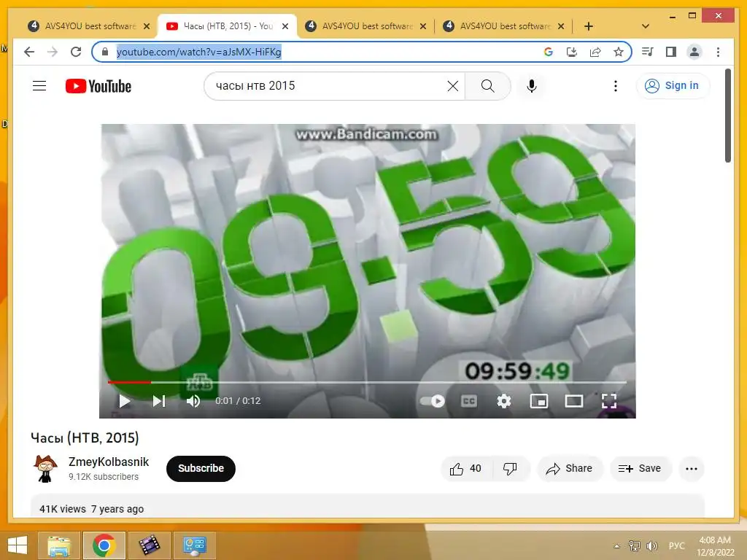The width and height of the screenshot is (747, 560).
Task: Open control panel taskbar icon
Action: (x=194, y=545)
